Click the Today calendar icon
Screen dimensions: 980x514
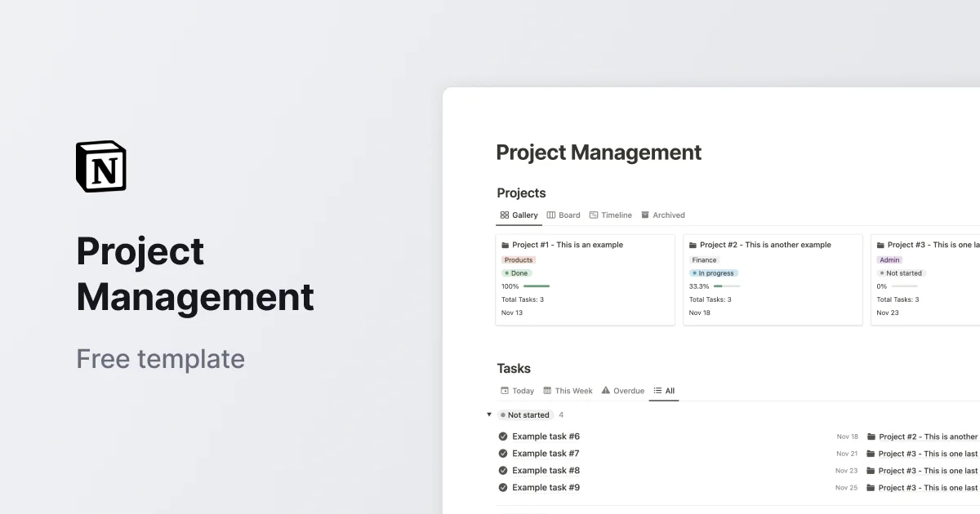(x=505, y=390)
